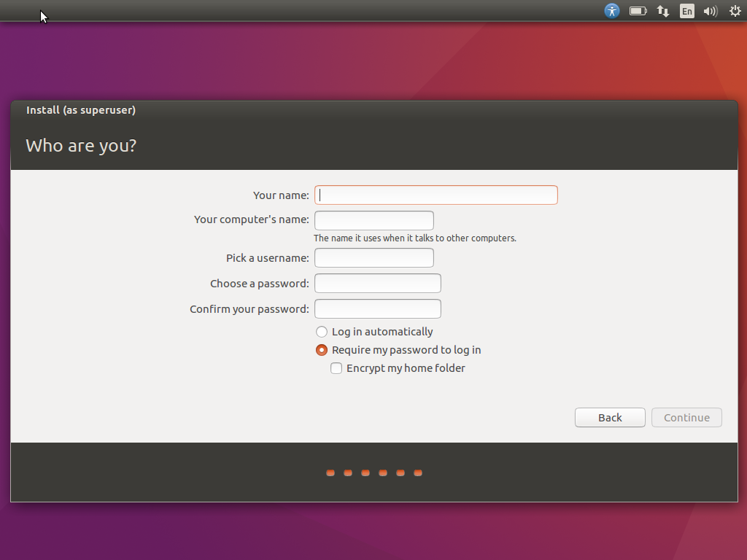The width and height of the screenshot is (747, 560).
Task: Click the Choose a password field
Action: coord(377,283)
